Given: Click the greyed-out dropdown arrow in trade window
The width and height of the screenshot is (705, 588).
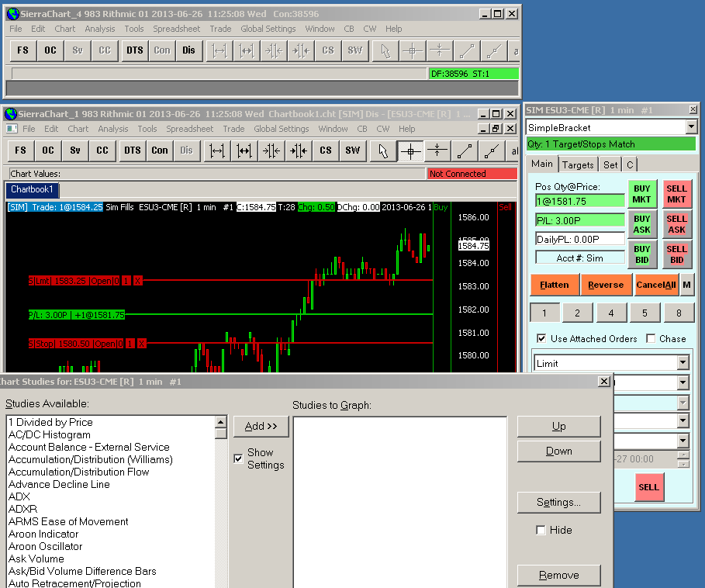Looking at the screenshot, I should (x=683, y=403).
